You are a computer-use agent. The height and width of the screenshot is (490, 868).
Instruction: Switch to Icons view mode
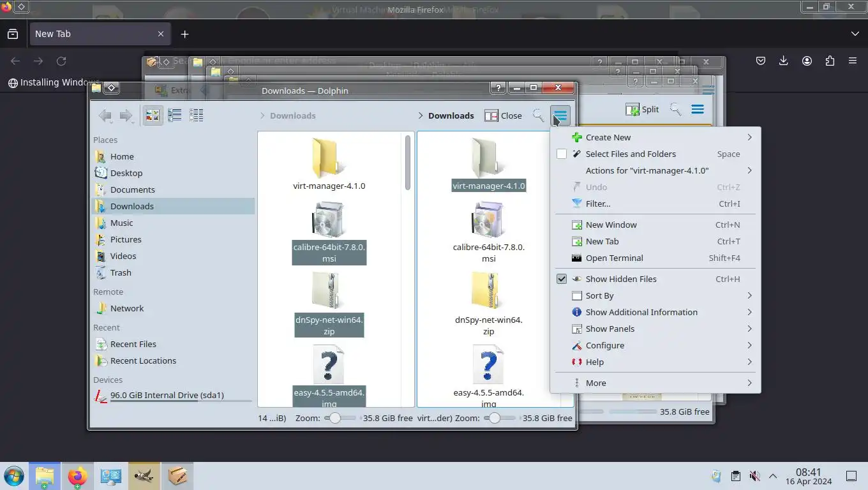[153, 115]
